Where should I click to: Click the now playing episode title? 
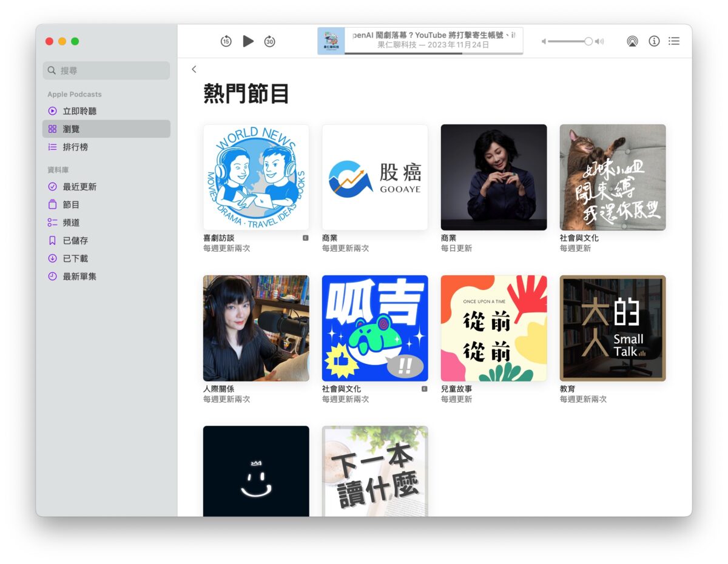pyautogui.click(x=434, y=35)
